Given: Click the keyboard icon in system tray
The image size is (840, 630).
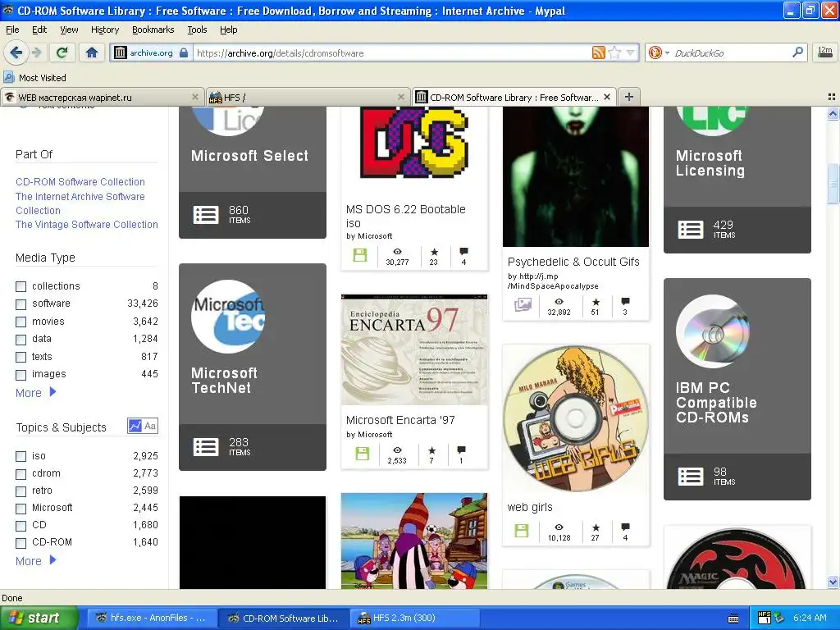Looking at the screenshot, I should (733, 619).
